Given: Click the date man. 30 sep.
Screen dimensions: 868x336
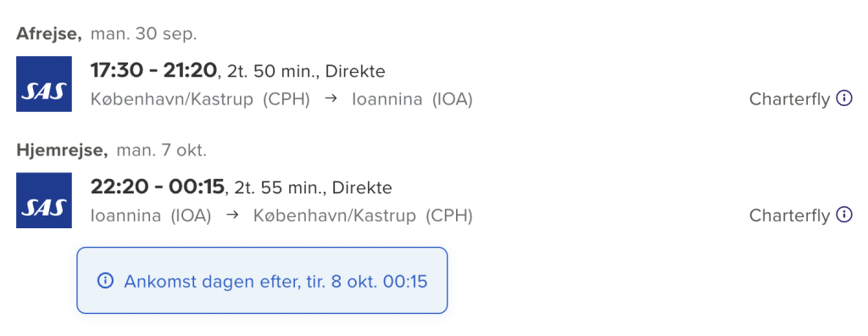Looking at the screenshot, I should [x=143, y=35].
